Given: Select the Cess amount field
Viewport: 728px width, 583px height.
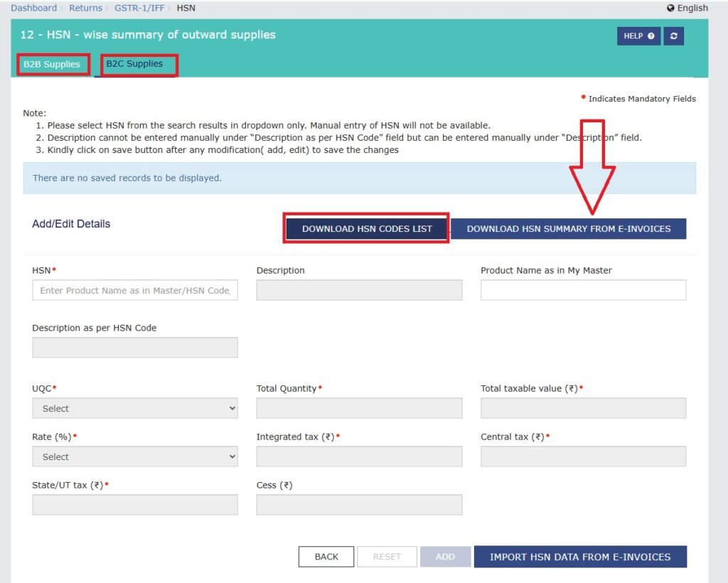Looking at the screenshot, I should [x=359, y=505].
